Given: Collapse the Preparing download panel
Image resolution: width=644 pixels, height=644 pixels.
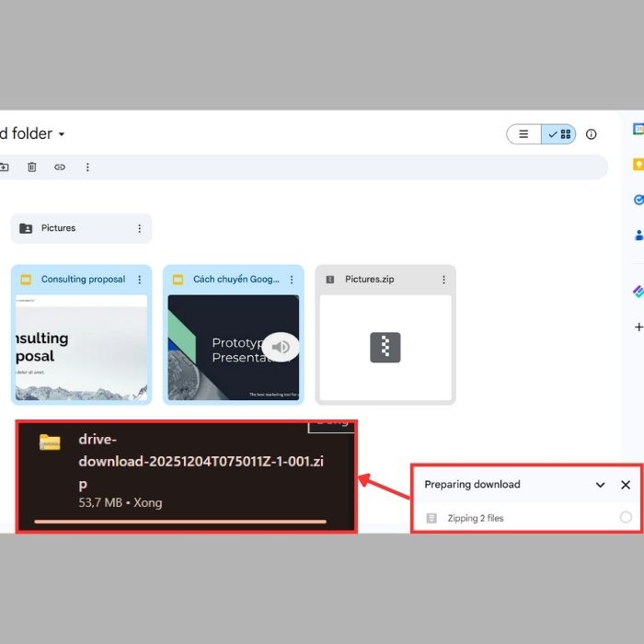Looking at the screenshot, I should pos(600,485).
